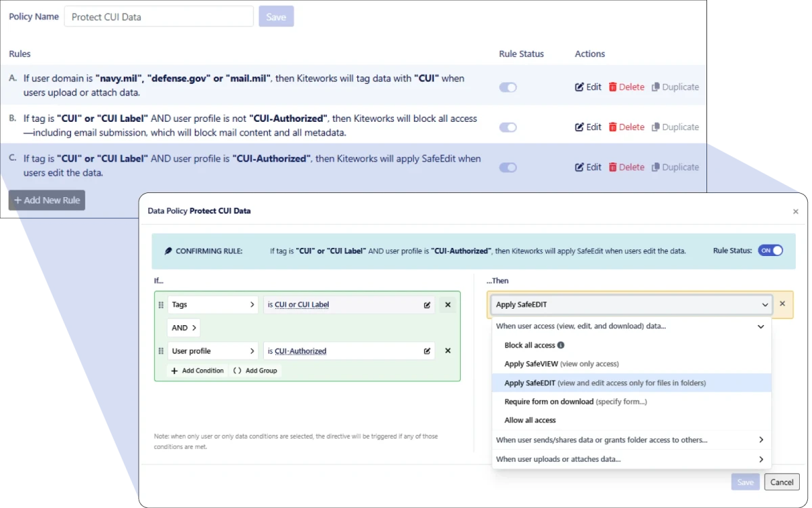The width and height of the screenshot is (812, 508).
Task: Click Add Group in the If panel
Action: click(x=255, y=371)
